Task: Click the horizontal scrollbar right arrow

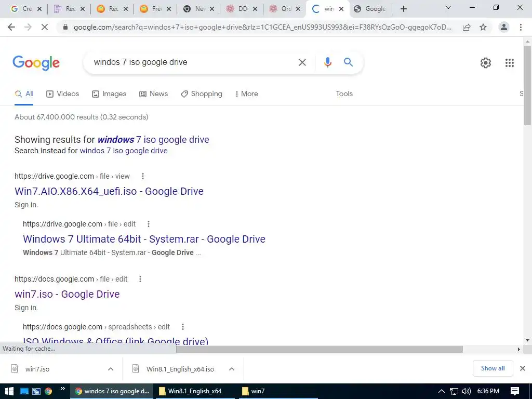Action: (518, 349)
